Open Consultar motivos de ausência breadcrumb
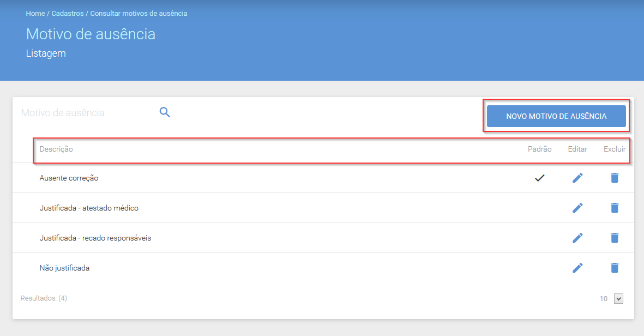Image resolution: width=644 pixels, height=336 pixels. pos(139,14)
